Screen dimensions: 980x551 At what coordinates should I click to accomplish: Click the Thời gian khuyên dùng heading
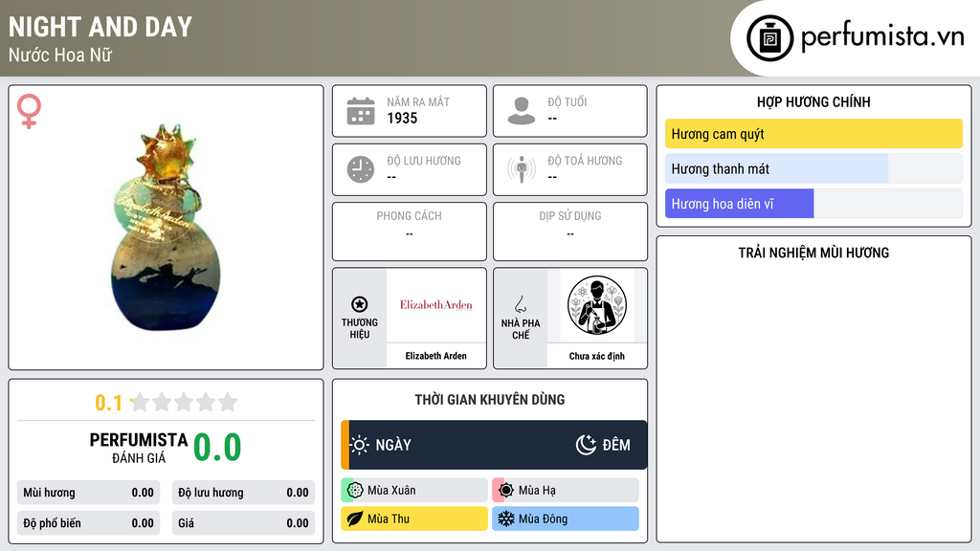(x=490, y=400)
